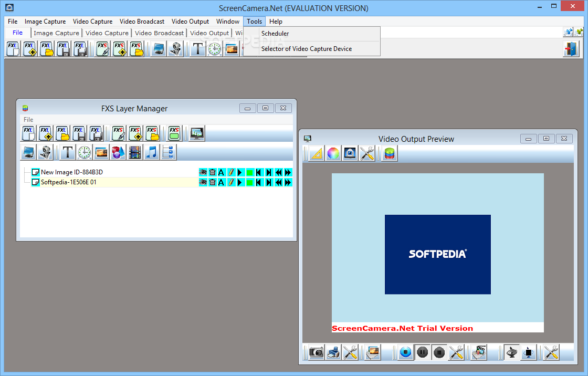Click the Softpedia preview image in Video Output Preview

click(x=438, y=254)
